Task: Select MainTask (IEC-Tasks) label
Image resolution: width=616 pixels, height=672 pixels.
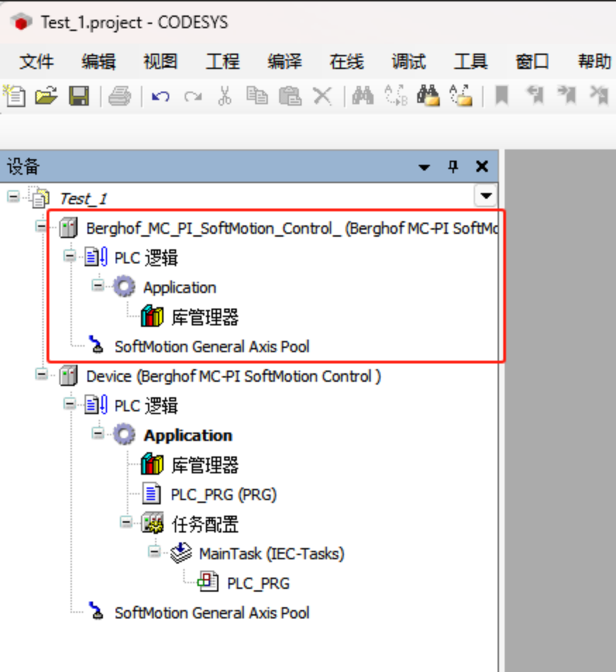Action: click(x=272, y=554)
